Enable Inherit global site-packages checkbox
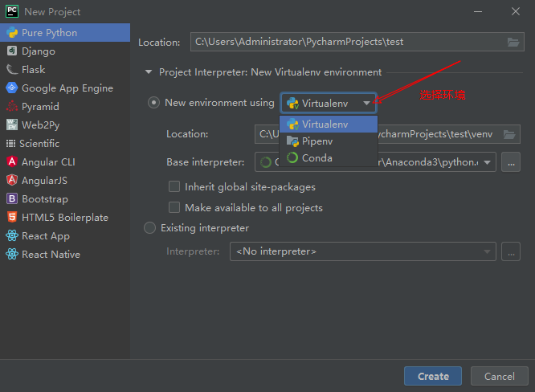The width and height of the screenshot is (535, 392). (174, 186)
